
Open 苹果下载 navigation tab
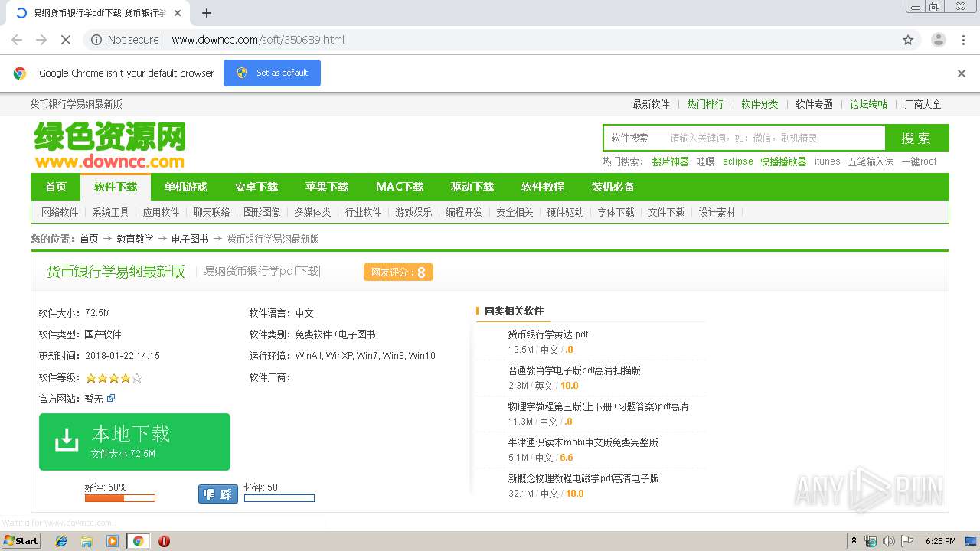point(327,187)
